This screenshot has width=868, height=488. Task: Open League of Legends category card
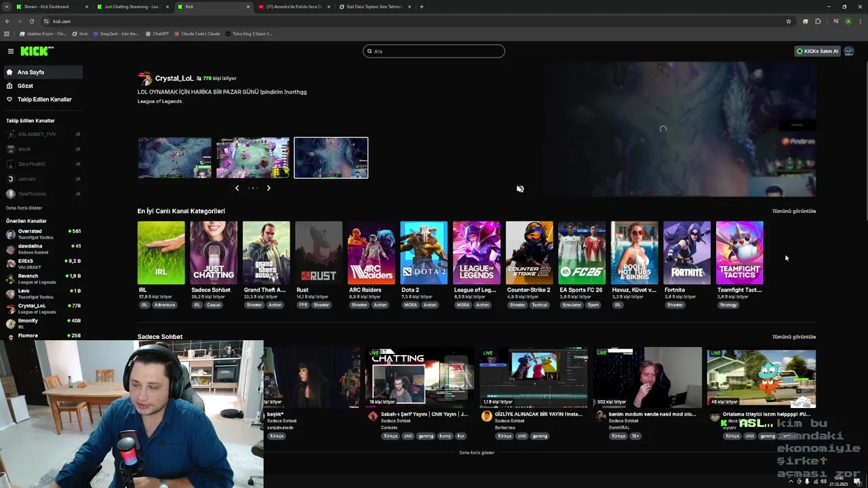point(477,253)
